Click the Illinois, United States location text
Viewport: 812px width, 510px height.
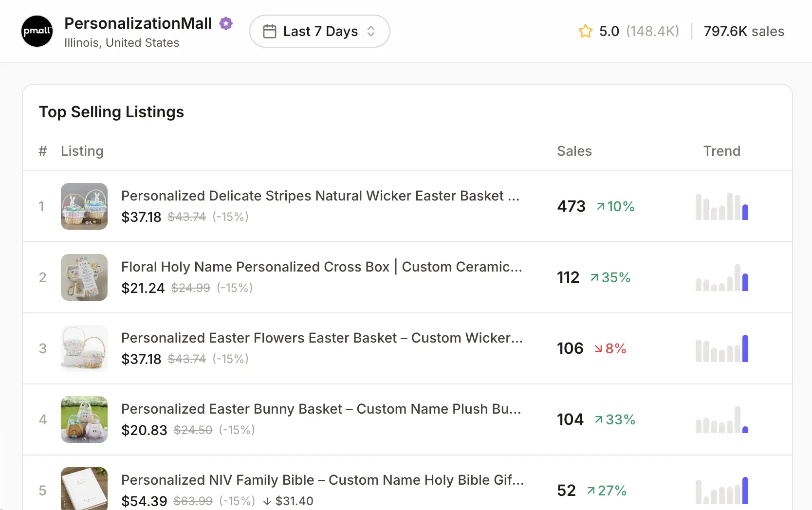(122, 43)
